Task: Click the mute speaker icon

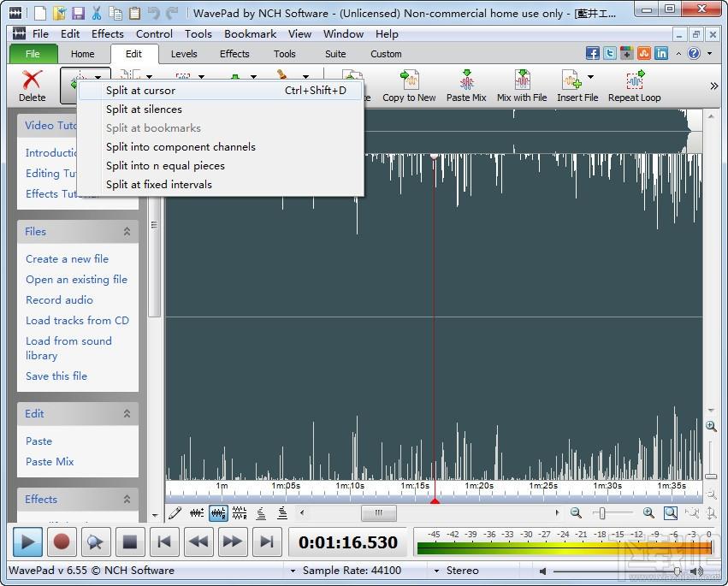Action: coord(542,571)
